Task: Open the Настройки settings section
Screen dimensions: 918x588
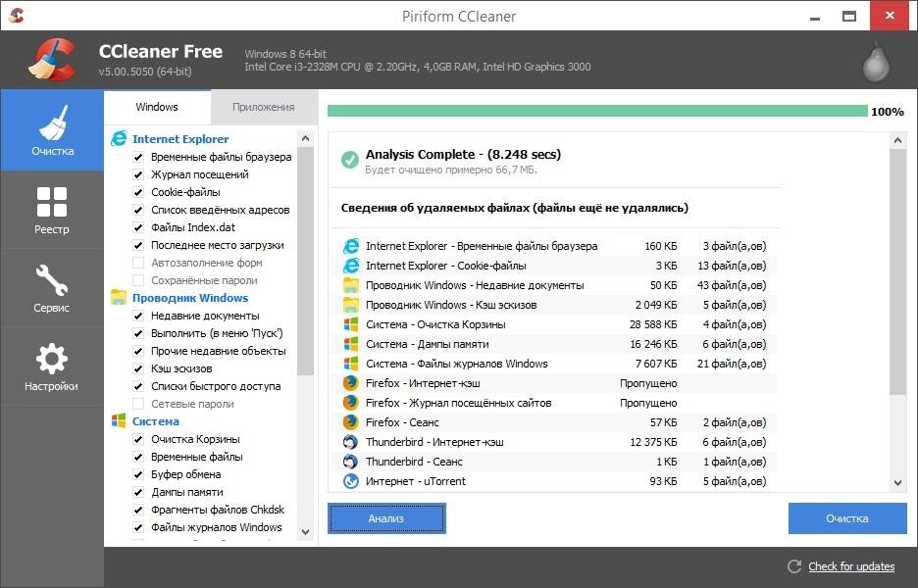Action: pos(52,367)
